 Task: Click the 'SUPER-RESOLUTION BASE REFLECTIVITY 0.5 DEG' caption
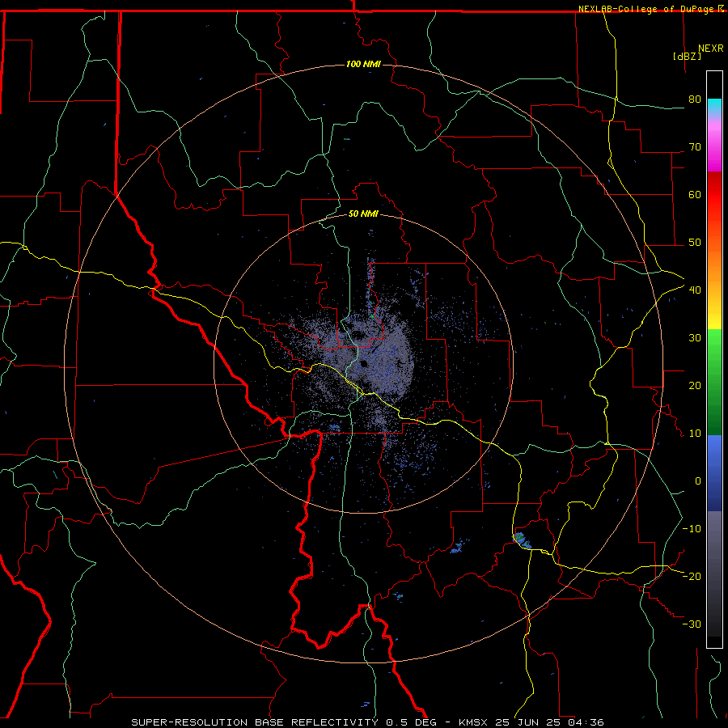pyautogui.click(x=284, y=722)
